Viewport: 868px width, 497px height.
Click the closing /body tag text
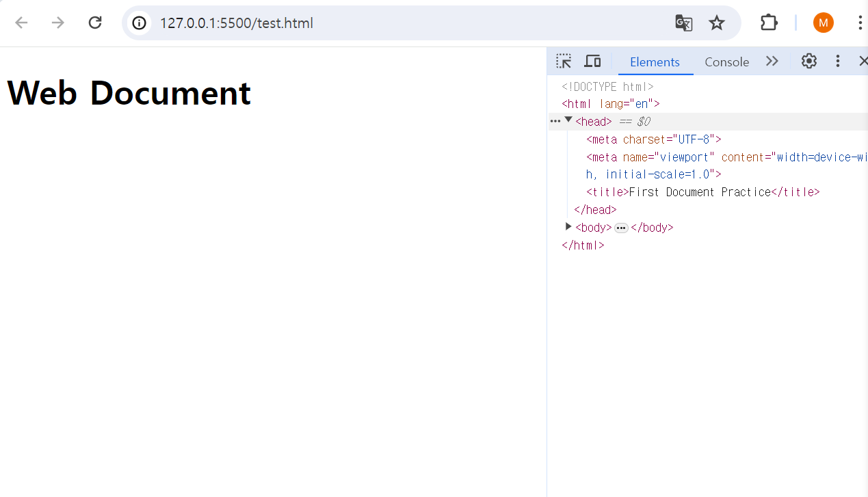[652, 228]
